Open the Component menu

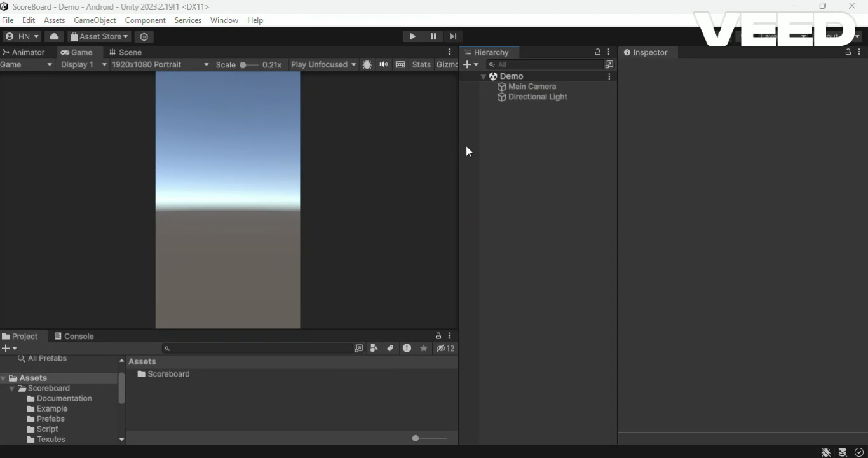point(145,20)
